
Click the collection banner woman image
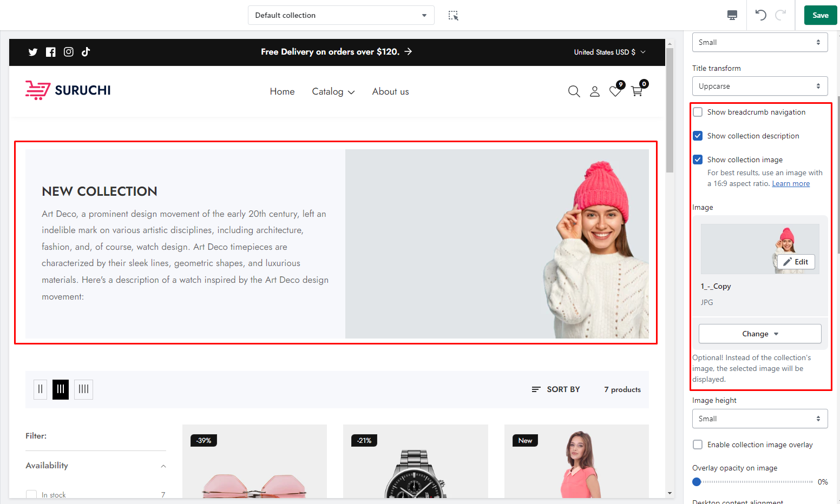497,244
